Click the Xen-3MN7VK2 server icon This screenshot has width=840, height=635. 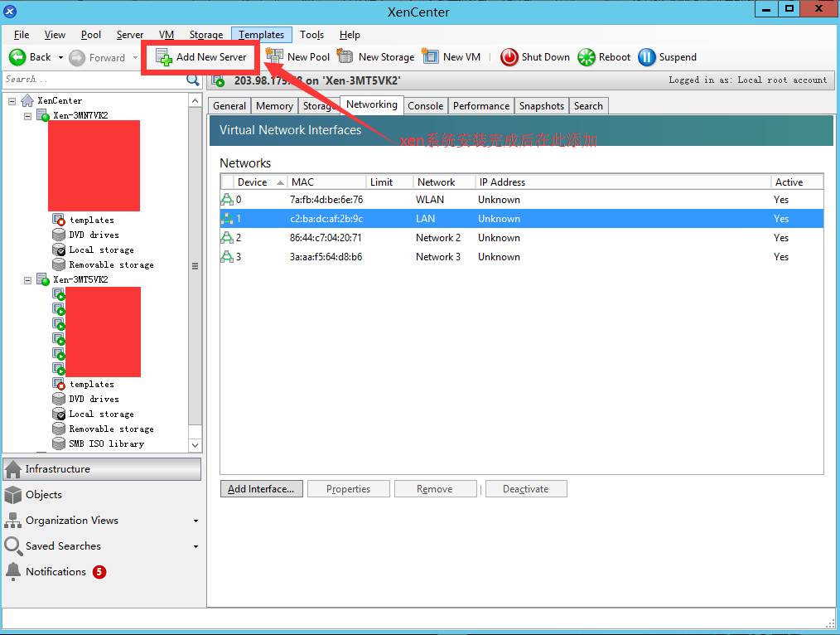(x=43, y=115)
